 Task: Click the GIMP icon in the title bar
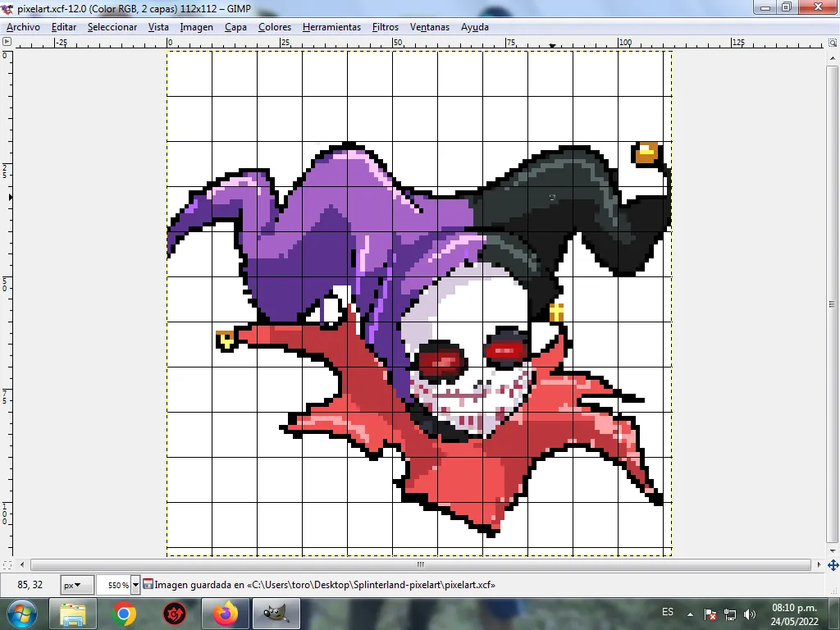[x=7, y=8]
